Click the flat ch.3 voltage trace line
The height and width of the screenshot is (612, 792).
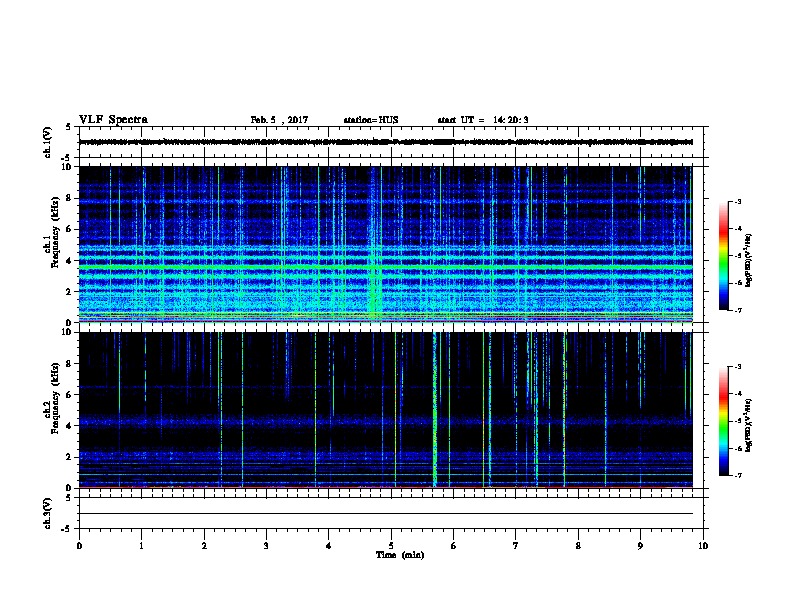(385, 514)
